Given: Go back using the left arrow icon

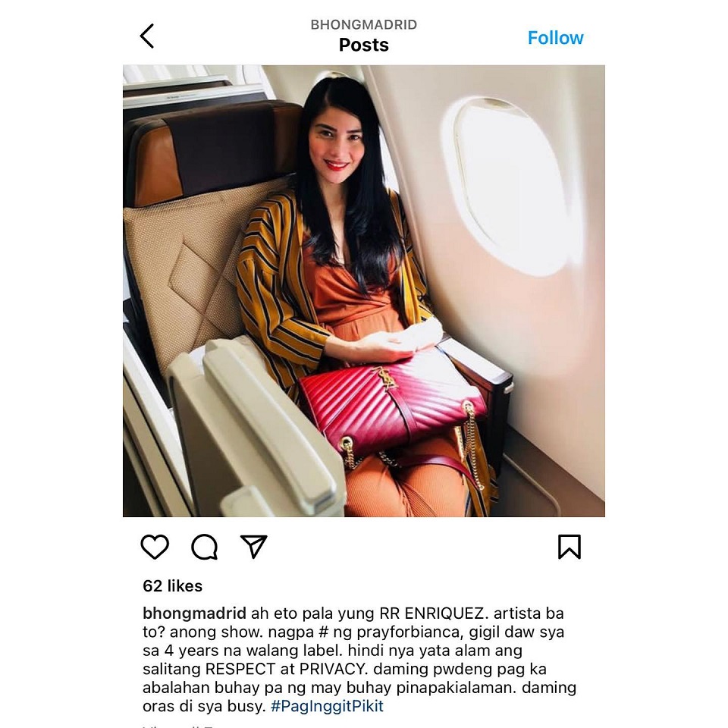Looking at the screenshot, I should 147,36.
